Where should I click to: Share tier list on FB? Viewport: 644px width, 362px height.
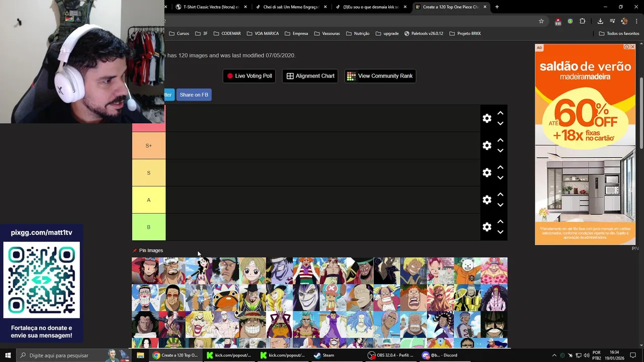pos(194,95)
